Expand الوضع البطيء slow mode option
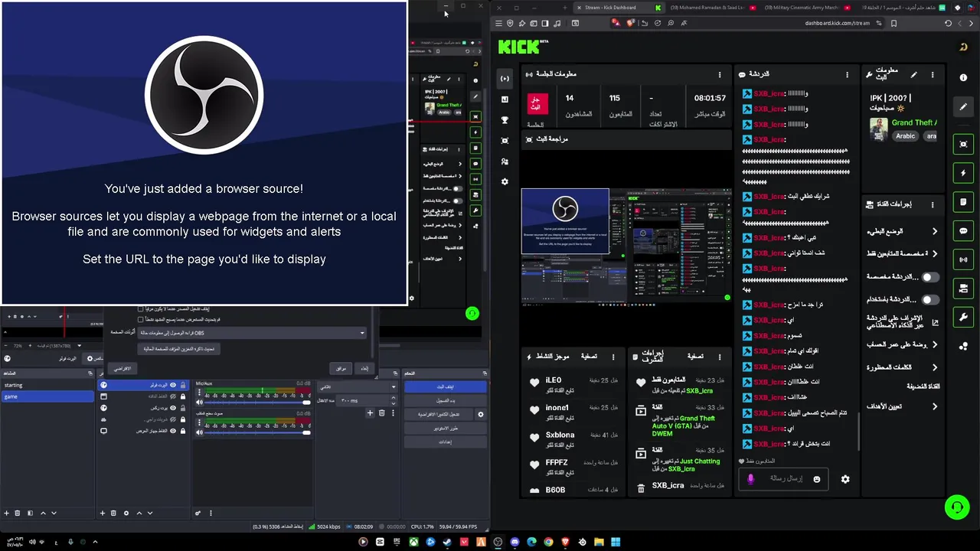Image resolution: width=980 pixels, height=551 pixels. (x=934, y=231)
